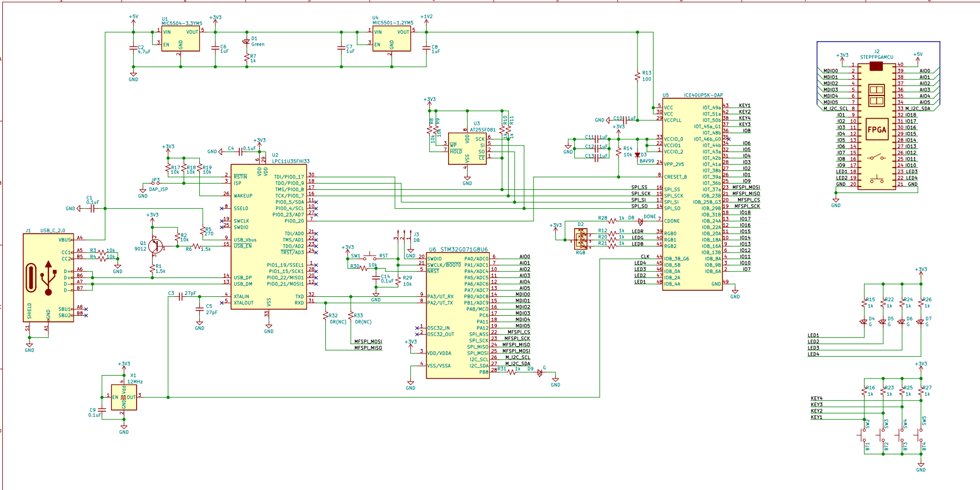Select the R2 10k resistor symbol
Image resolution: width=980 pixels, height=490 pixels.
click(x=177, y=236)
